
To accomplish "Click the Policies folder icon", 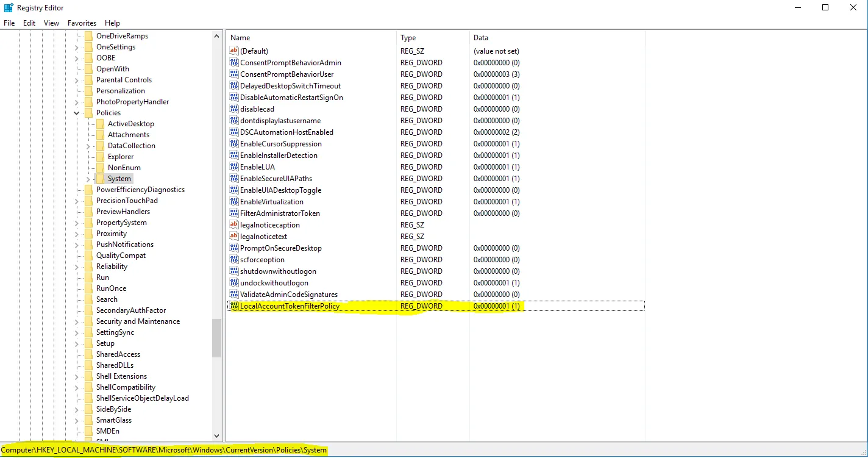I will pyautogui.click(x=88, y=113).
